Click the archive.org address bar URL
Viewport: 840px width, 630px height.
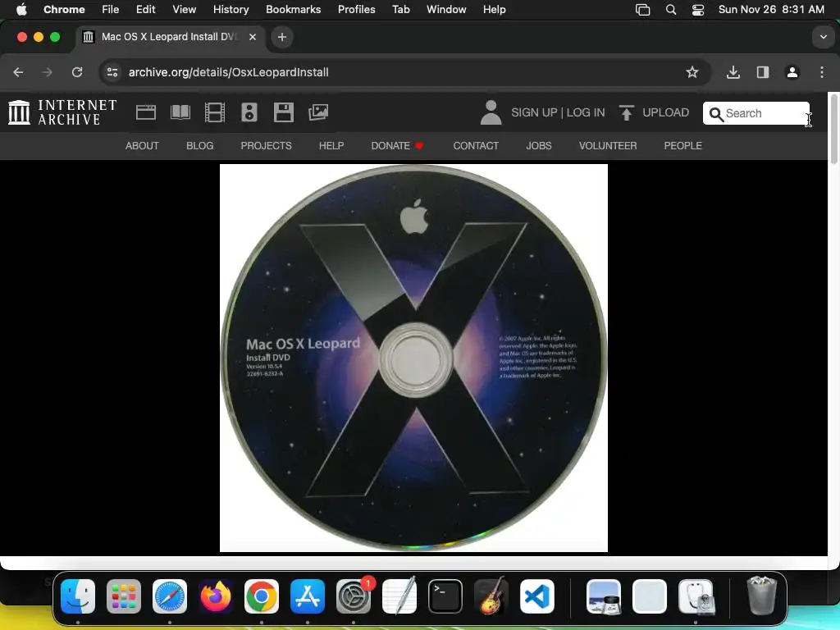[x=228, y=72]
